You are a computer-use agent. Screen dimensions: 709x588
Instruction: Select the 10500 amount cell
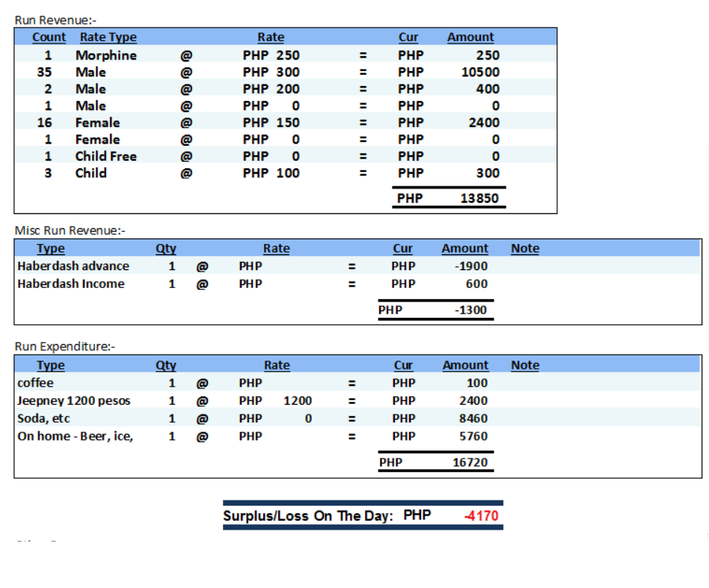[479, 73]
